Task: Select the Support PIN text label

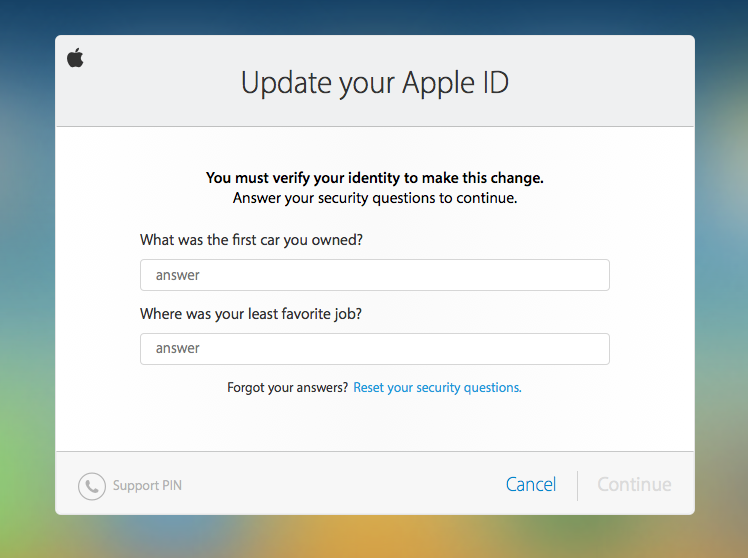Action: point(147,486)
